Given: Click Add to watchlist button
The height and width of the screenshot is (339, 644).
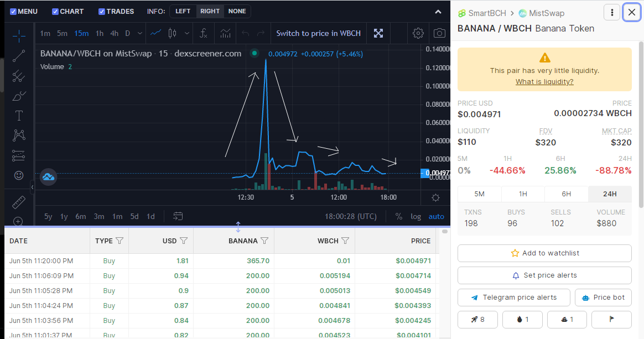Looking at the screenshot, I should coord(544,253).
